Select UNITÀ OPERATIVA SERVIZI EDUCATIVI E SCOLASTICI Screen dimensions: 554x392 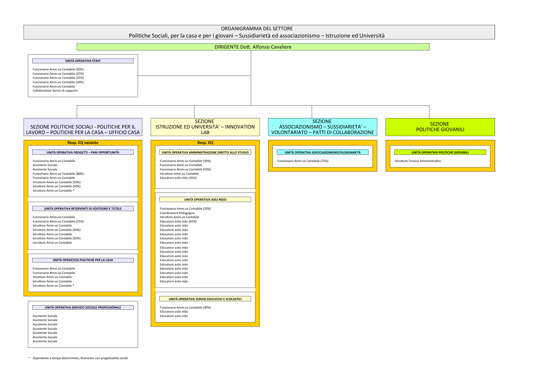[205, 299]
